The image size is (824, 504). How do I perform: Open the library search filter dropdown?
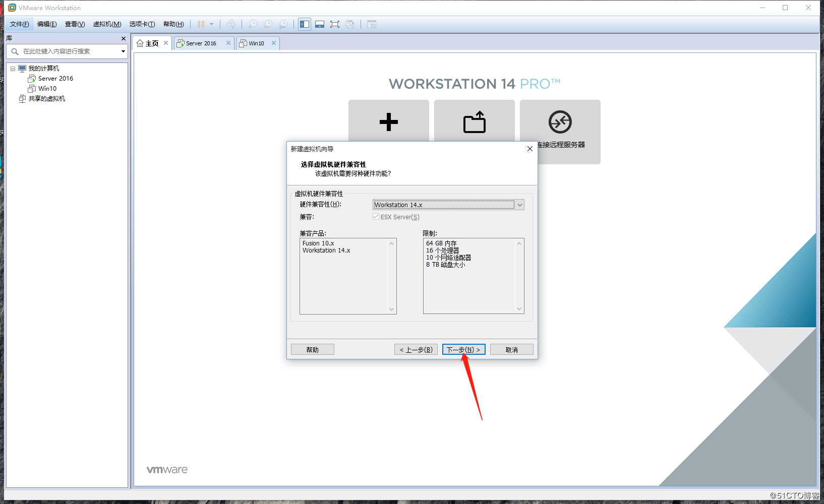123,51
